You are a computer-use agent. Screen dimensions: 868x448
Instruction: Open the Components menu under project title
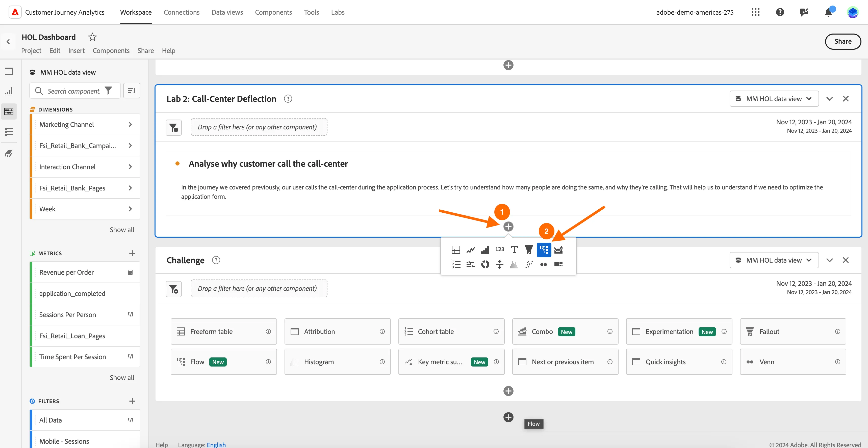(x=111, y=50)
